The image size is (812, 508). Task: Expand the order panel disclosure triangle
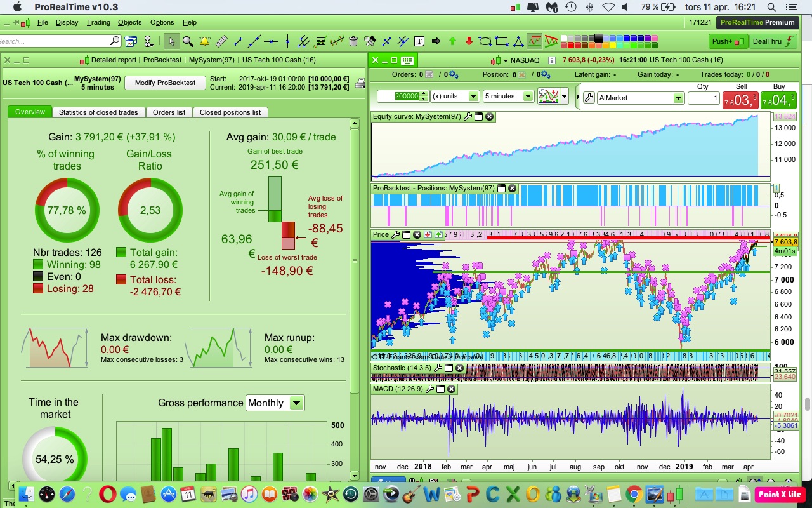tap(578, 98)
